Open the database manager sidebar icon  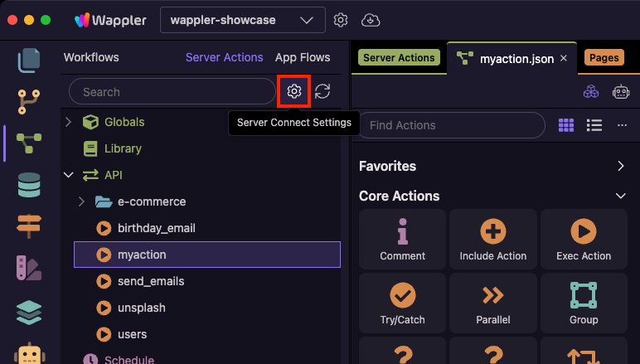pyautogui.click(x=29, y=183)
